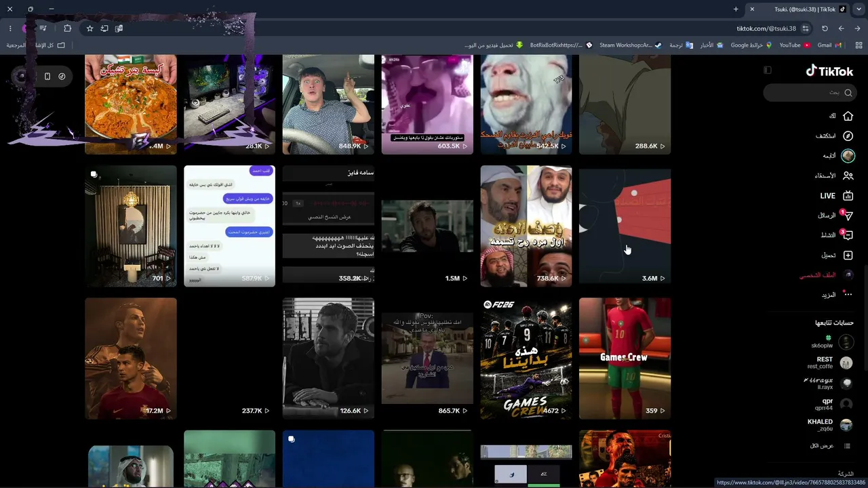Screen dimensions: 868x488
Task: Open the video with 1.5M views
Action: tap(427, 226)
